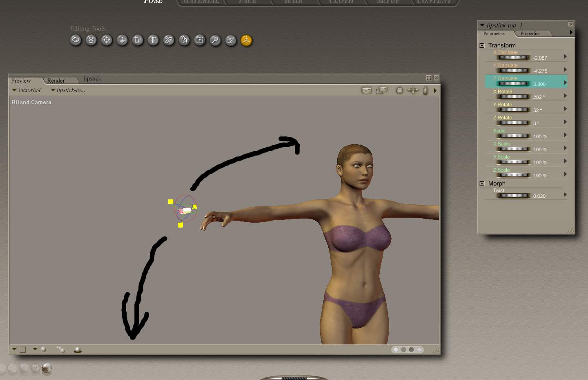
Task: Open the CLOTH room tab
Action: coord(341,2)
